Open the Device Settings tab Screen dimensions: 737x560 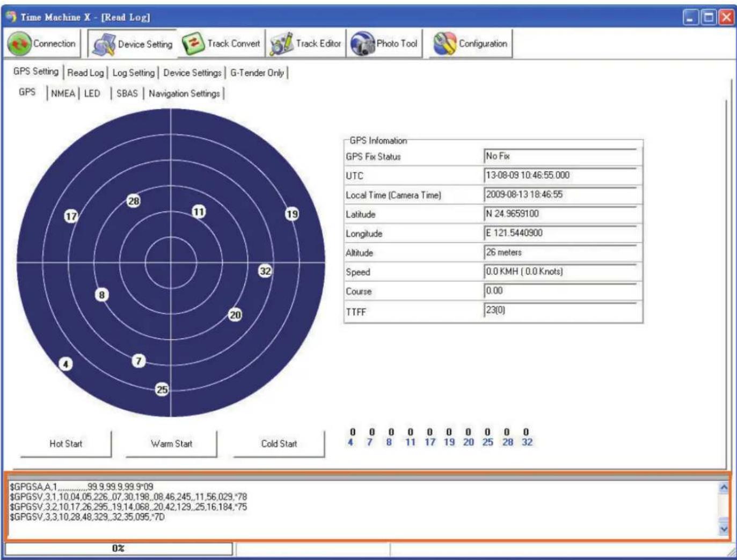[192, 72]
